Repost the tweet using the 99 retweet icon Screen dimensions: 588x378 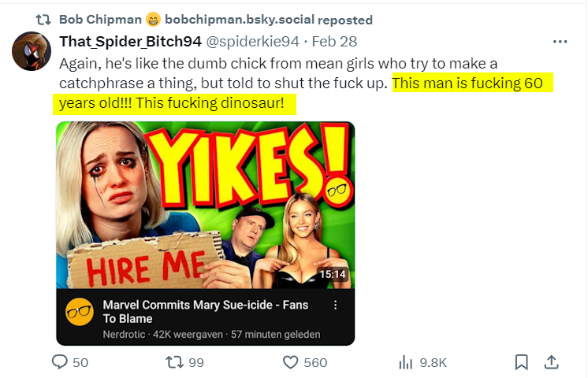click(x=174, y=362)
